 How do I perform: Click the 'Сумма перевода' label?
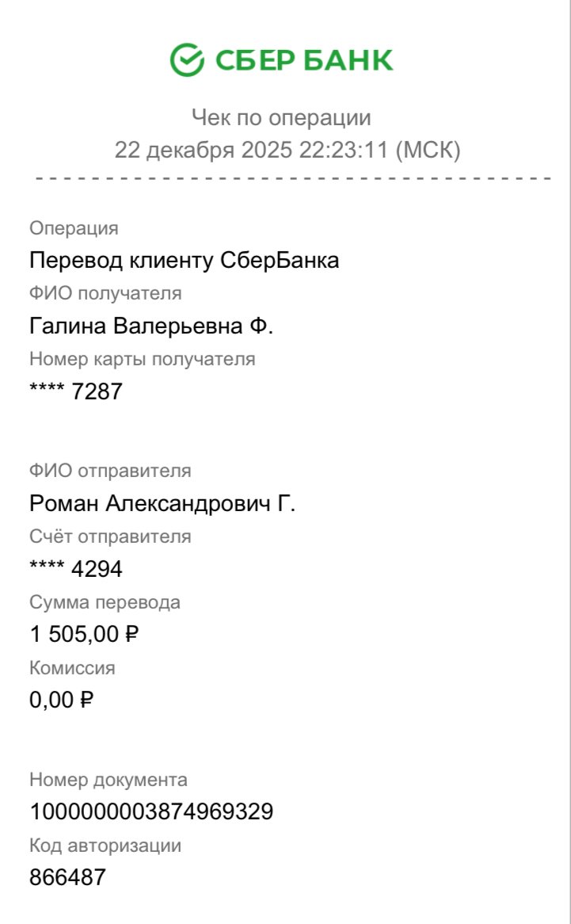pos(105,602)
